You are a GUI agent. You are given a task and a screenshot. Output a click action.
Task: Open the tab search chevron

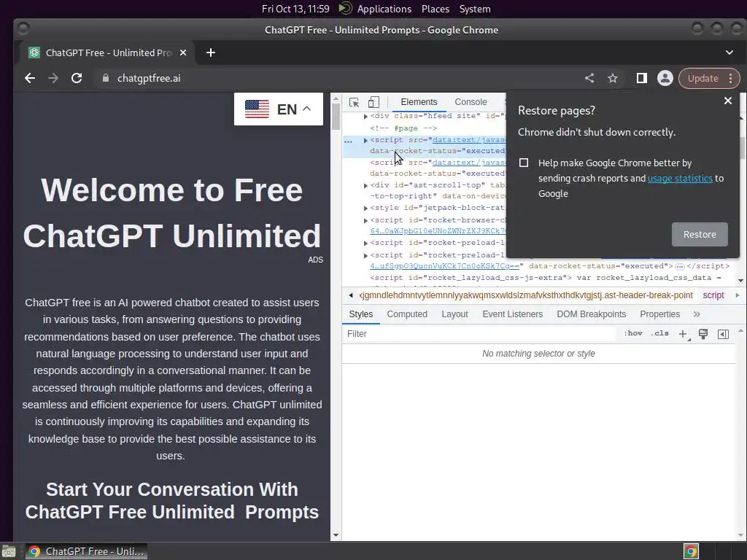click(729, 52)
